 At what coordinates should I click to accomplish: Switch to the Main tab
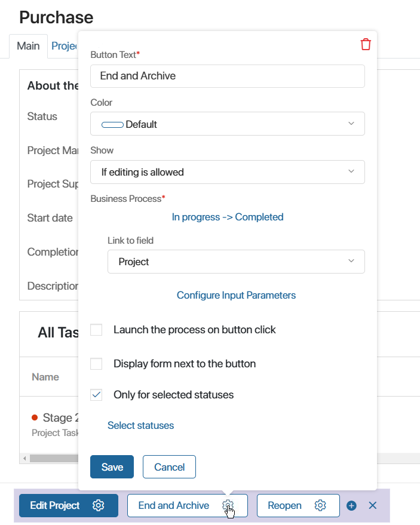coord(28,46)
